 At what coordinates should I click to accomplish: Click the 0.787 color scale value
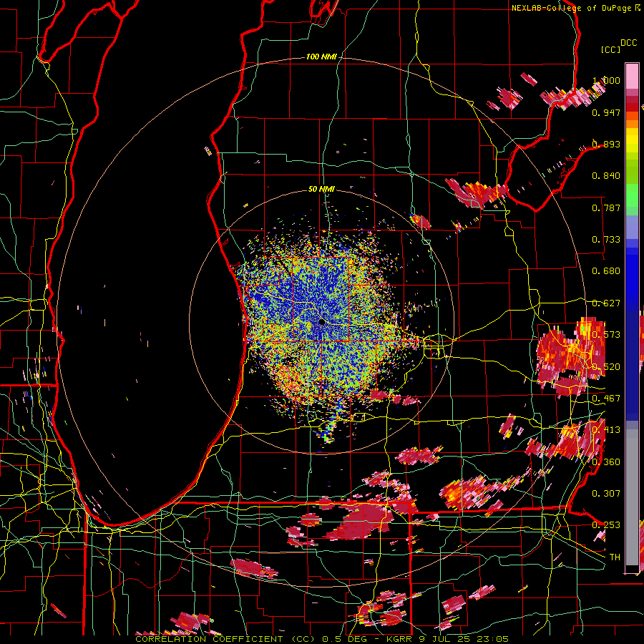pos(606,208)
